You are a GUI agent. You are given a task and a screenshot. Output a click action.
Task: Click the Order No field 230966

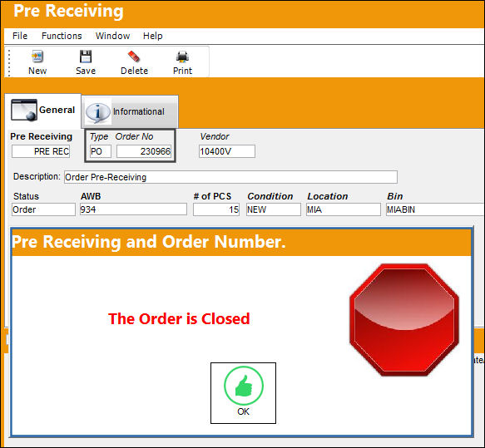(144, 151)
